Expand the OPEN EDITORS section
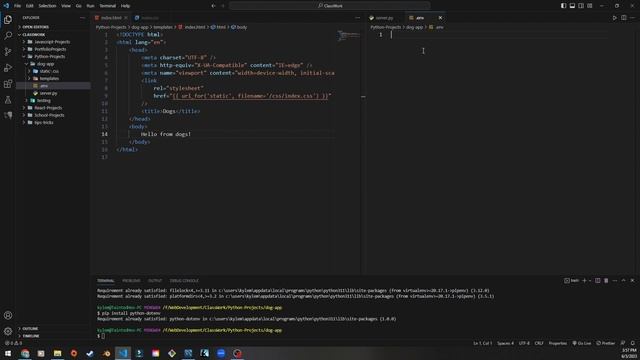 pyautogui.click(x=35, y=27)
